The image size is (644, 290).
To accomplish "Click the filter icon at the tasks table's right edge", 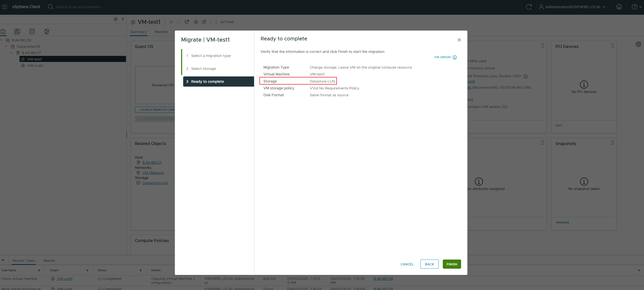I will point(639,271).
